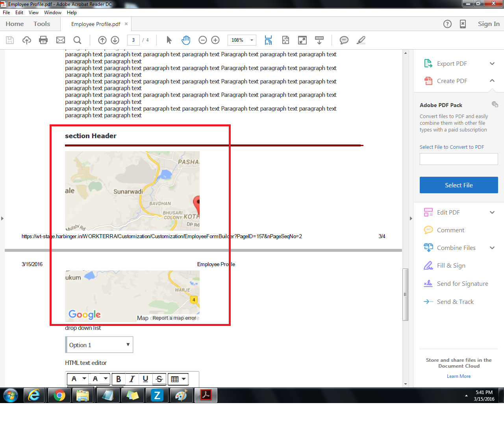Click the Zoom in plus icon

[x=215, y=40]
